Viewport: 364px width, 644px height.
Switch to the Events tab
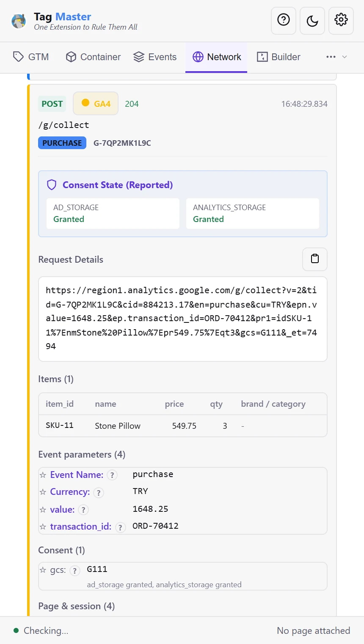(x=155, y=57)
